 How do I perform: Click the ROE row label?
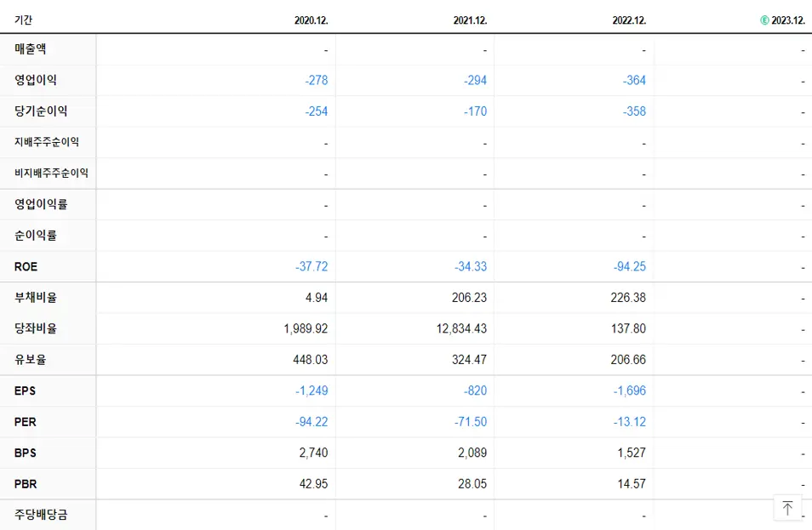(26, 266)
